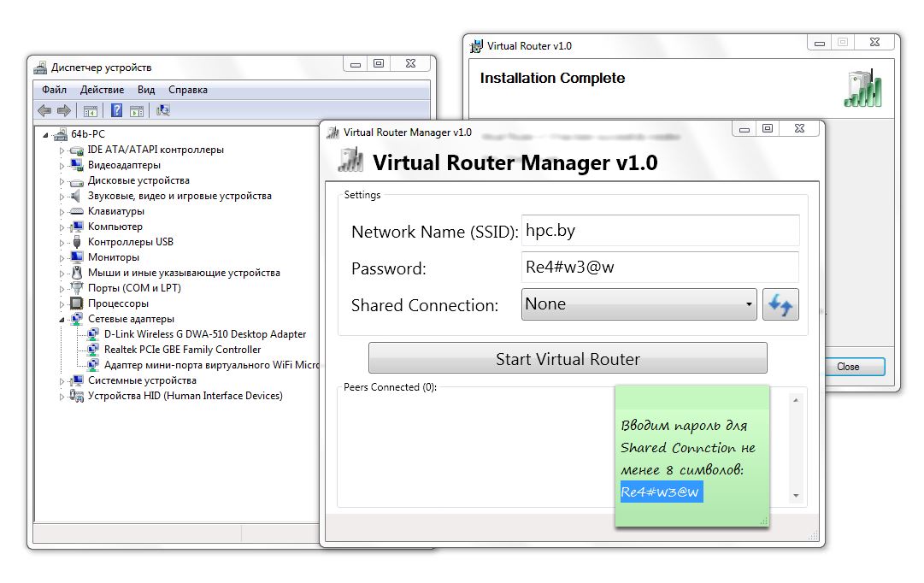Expand the Мониторы node
Image resolution: width=924 pixels, height=583 pixels.
[x=62, y=257]
